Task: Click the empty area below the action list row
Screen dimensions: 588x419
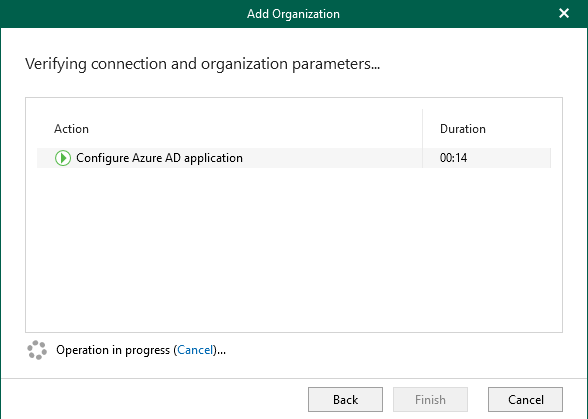Action: click(x=230, y=249)
